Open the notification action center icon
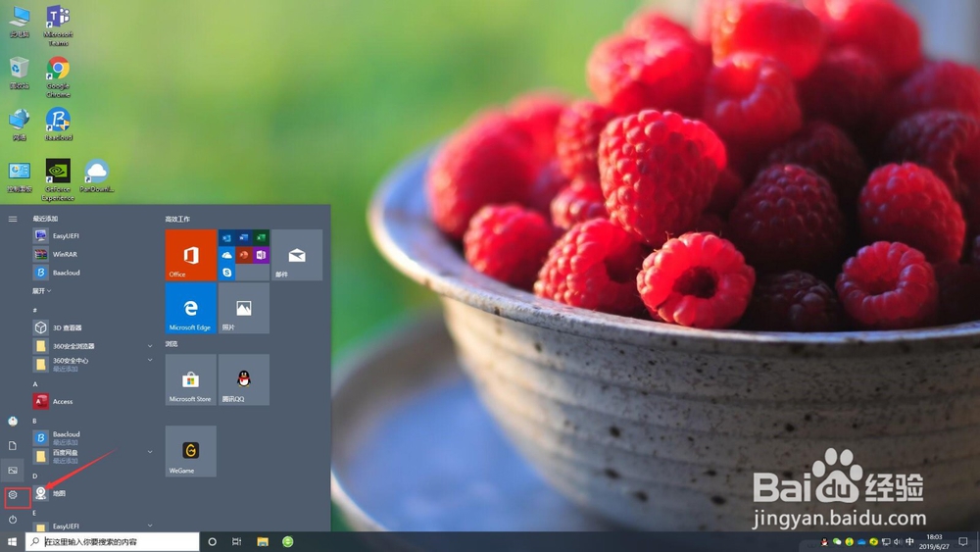 (963, 541)
